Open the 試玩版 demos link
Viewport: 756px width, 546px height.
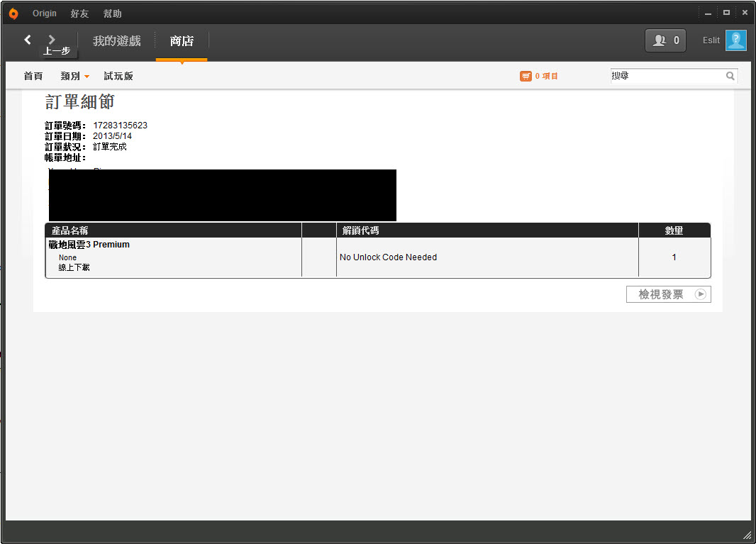point(118,76)
